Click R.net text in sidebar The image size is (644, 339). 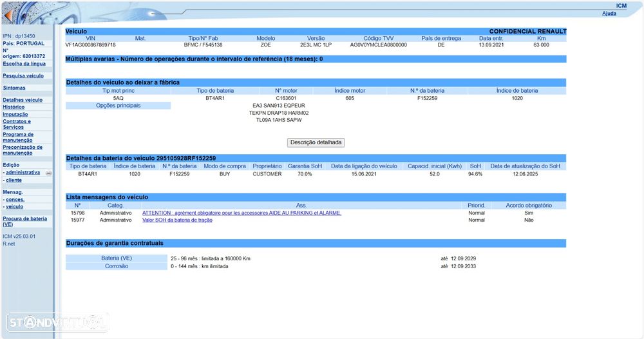8,244
